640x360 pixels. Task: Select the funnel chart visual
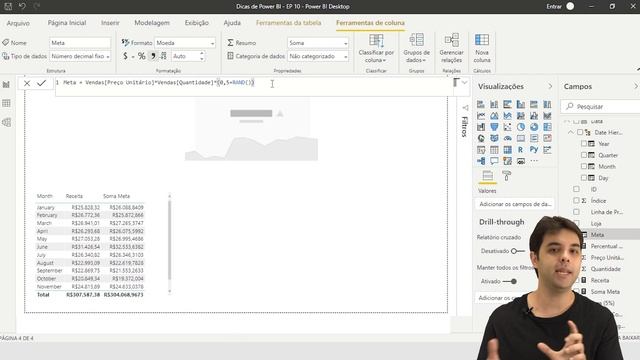coord(494,127)
